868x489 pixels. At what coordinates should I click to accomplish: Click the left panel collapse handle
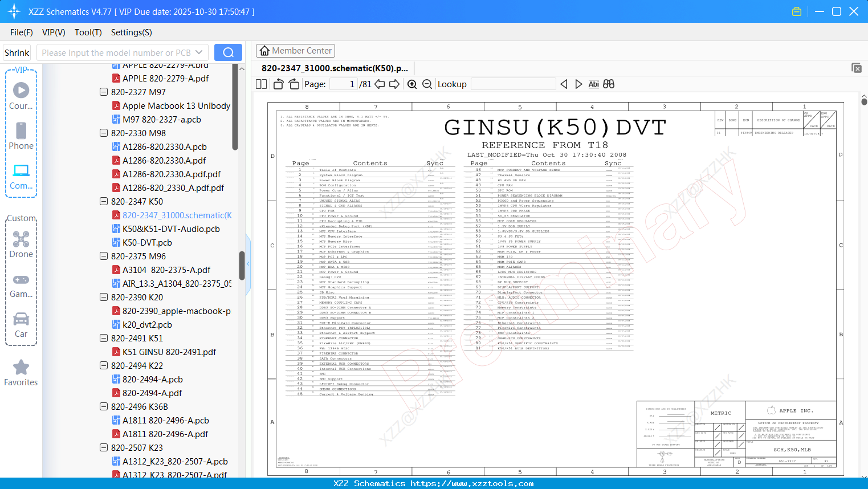[x=248, y=264]
